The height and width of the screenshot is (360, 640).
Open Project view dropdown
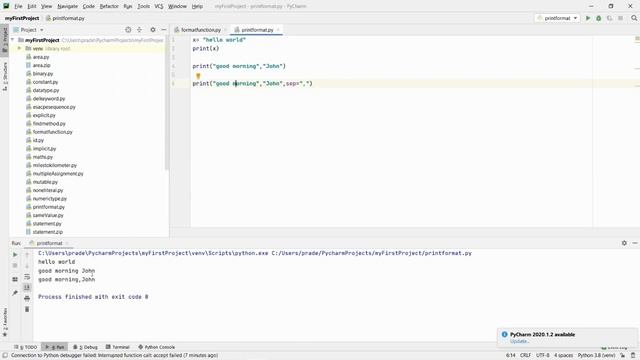click(28, 30)
